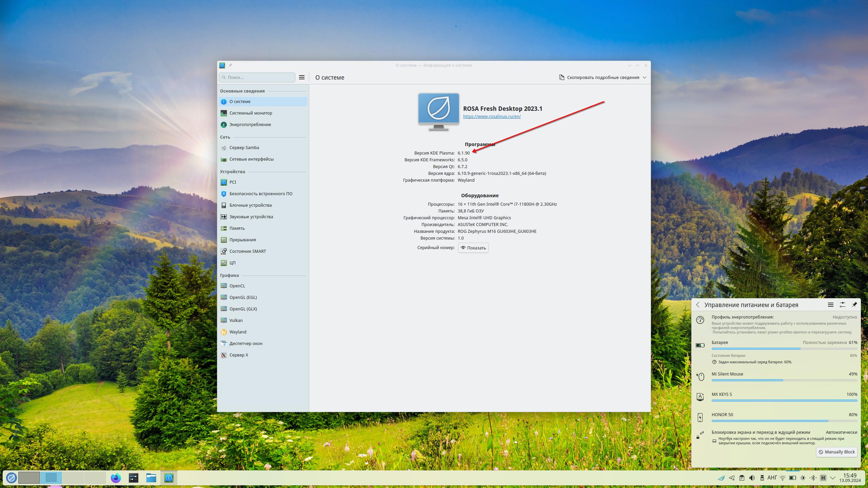Screen dimensions: 868x488
Task: Open 'Прерывания' sidebar entry
Action: click(263, 240)
